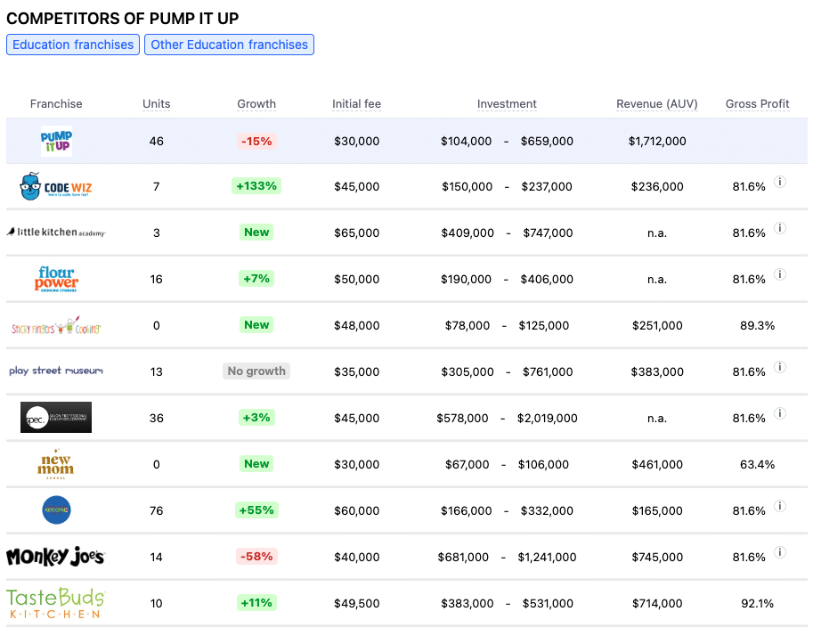Click the $2,019,000 investment value
This screenshot has height=644, width=813.
[x=547, y=418]
